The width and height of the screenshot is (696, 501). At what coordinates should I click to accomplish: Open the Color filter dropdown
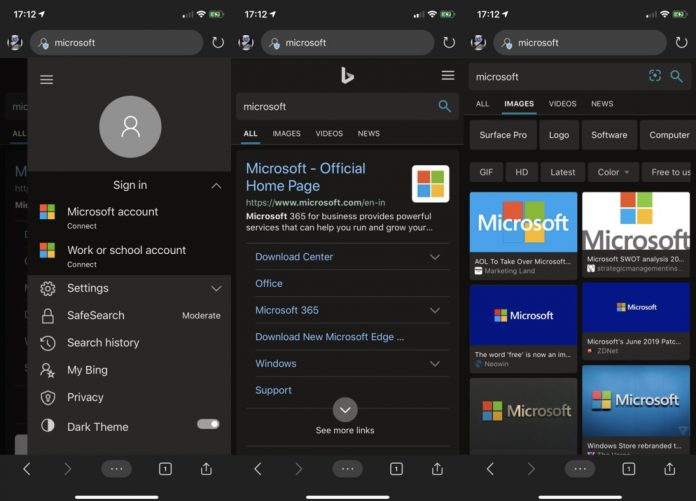(613, 172)
